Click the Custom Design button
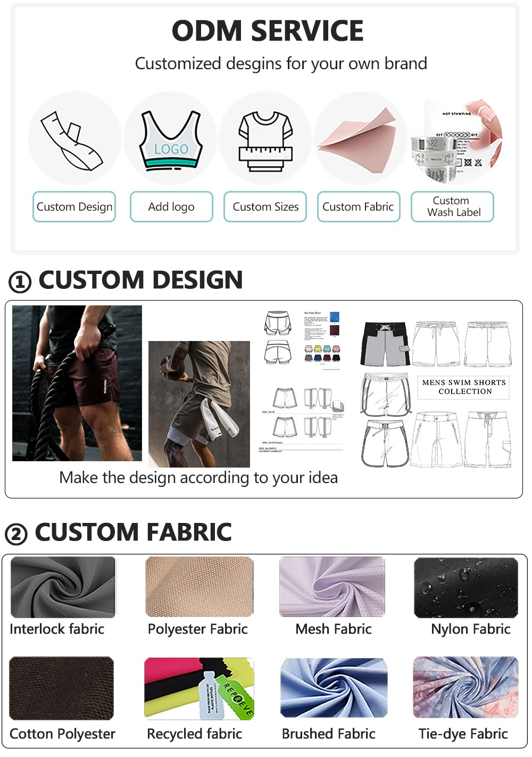The width and height of the screenshot is (532, 757). [x=74, y=207]
